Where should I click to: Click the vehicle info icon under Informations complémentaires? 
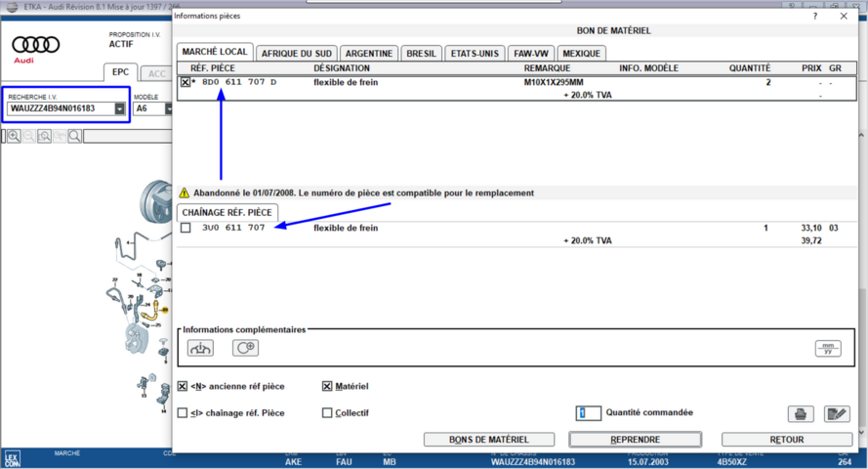click(x=200, y=348)
